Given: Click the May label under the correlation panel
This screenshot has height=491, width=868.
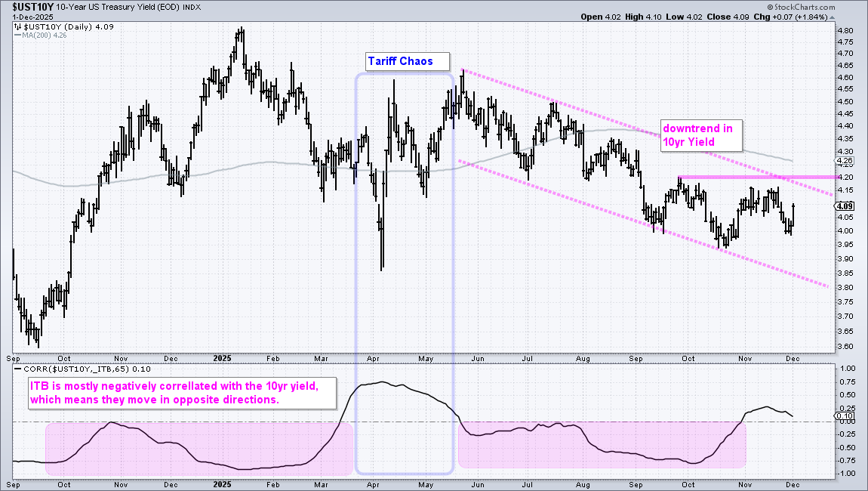Looking at the screenshot, I should 426,484.
